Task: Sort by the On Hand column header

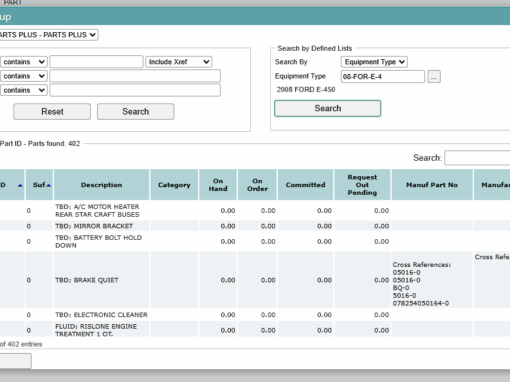Action: click(x=218, y=185)
